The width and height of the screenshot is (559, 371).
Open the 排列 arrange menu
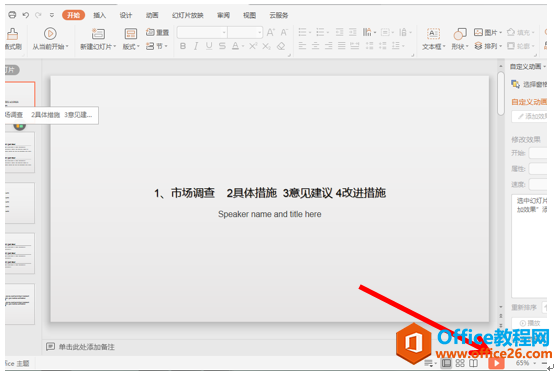click(487, 46)
